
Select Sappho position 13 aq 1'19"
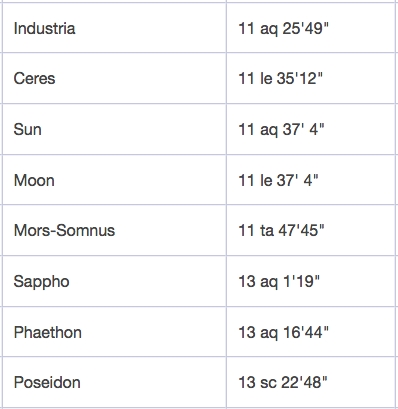(x=279, y=282)
